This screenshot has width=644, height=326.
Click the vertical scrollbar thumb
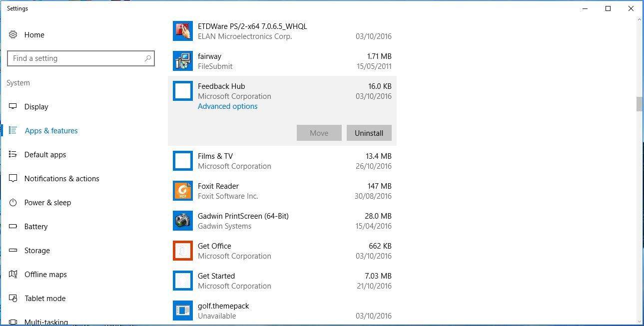coord(639,104)
